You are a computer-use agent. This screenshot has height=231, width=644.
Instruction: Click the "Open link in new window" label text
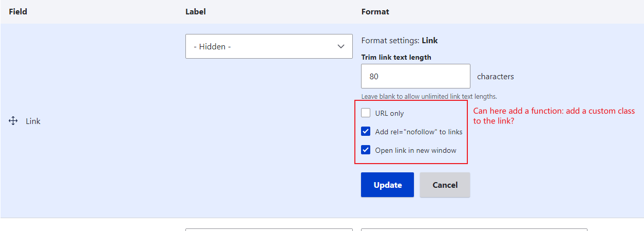tap(415, 150)
